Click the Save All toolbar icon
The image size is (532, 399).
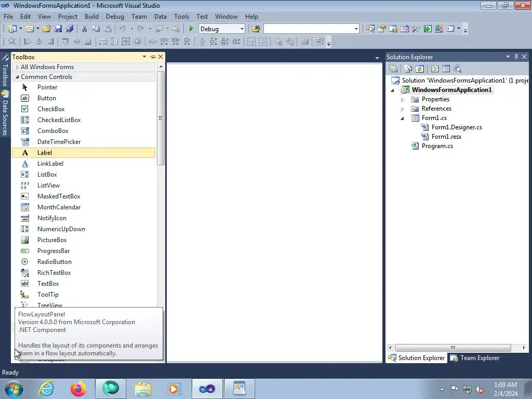coord(70,29)
